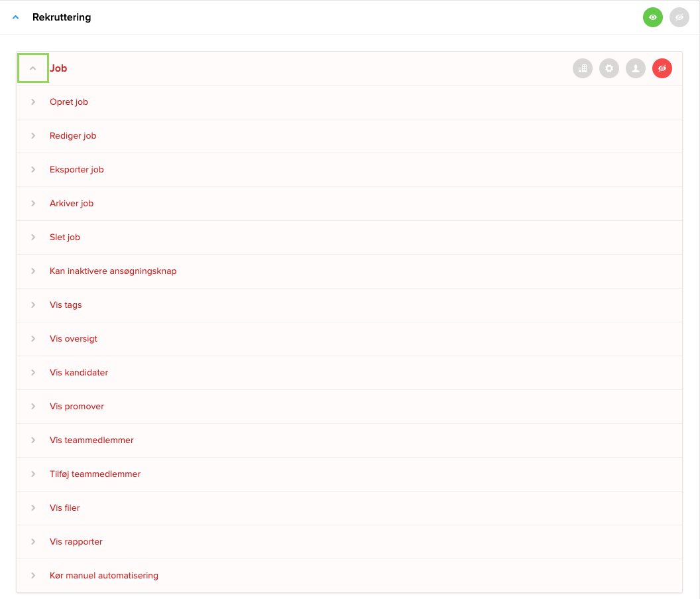Click the highlighted chevron next to Job
The image size is (700, 599).
pyautogui.click(x=32, y=68)
